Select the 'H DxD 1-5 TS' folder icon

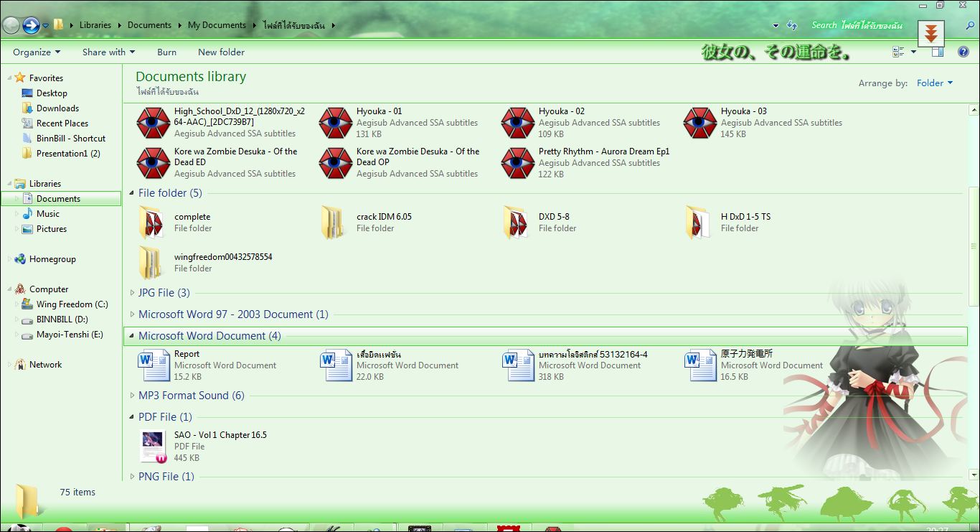pyautogui.click(x=699, y=222)
